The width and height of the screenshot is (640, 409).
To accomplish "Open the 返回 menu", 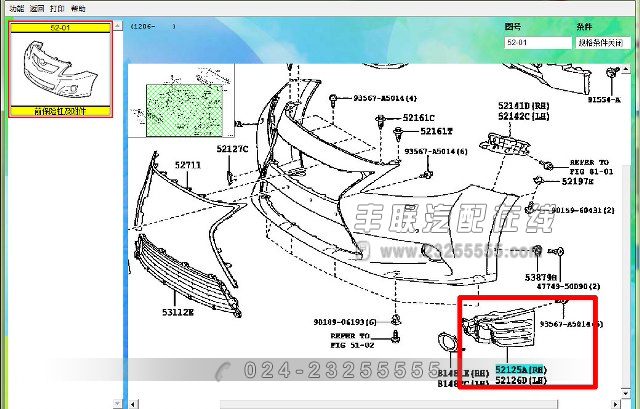I will [x=37, y=8].
